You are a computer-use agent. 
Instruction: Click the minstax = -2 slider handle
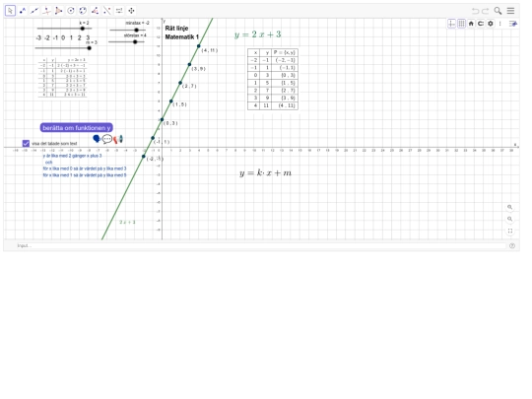136,30
